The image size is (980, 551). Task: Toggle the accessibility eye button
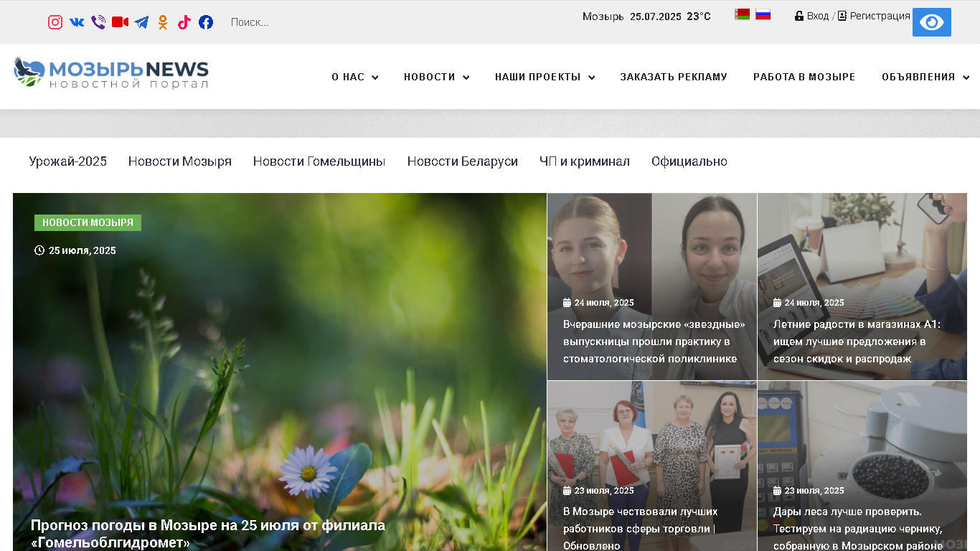(x=932, y=22)
